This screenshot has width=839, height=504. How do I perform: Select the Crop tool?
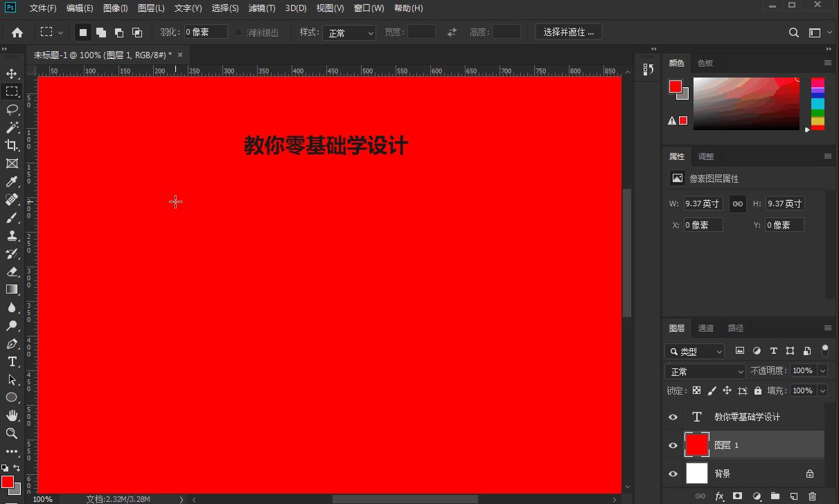pos(11,145)
